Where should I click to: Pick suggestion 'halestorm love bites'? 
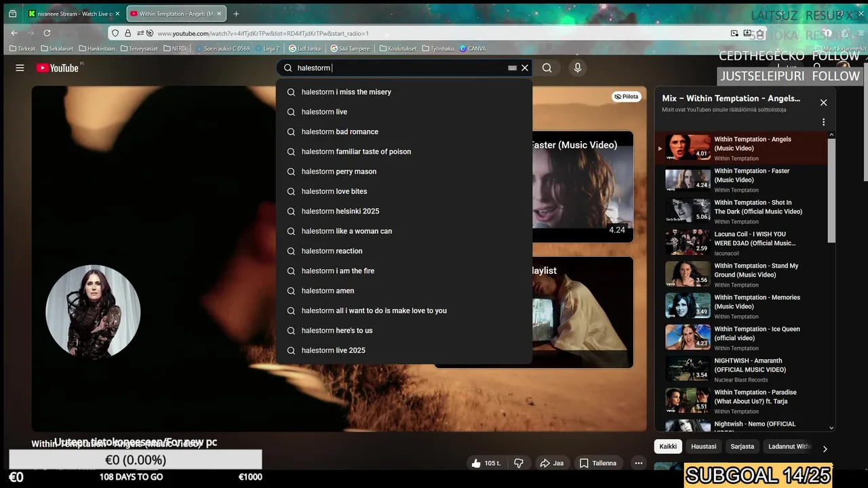coord(404,191)
